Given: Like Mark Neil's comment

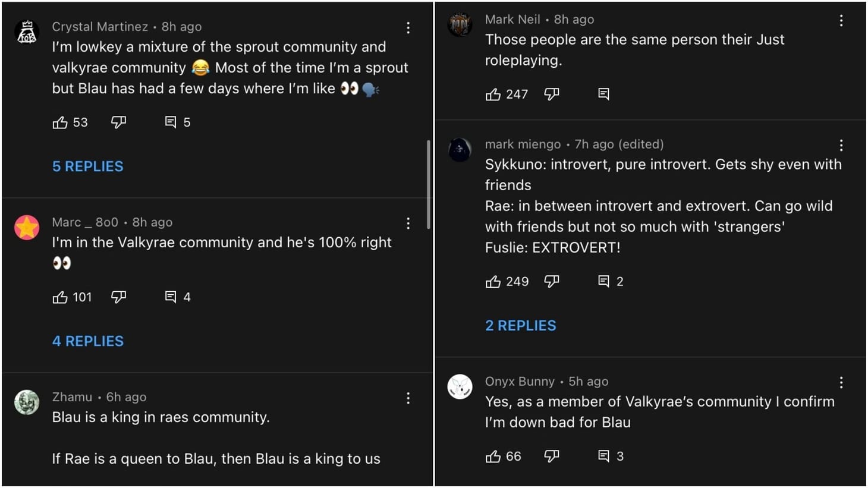Looking at the screenshot, I should click(x=493, y=94).
